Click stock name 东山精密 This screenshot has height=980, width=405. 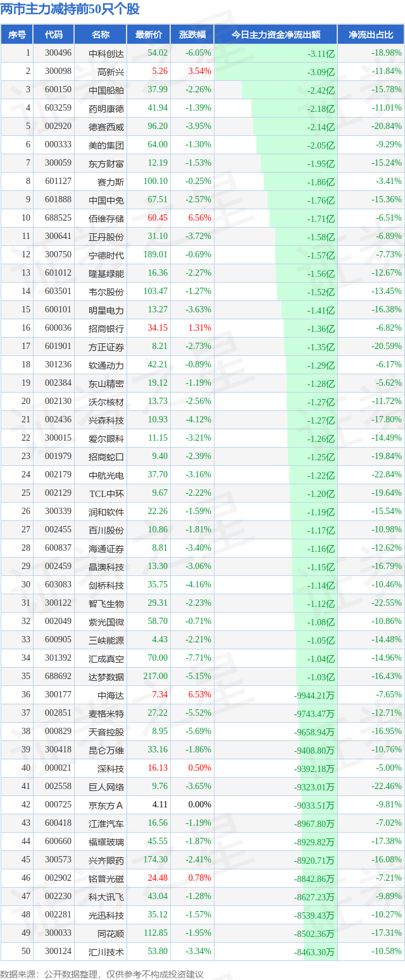(106, 383)
